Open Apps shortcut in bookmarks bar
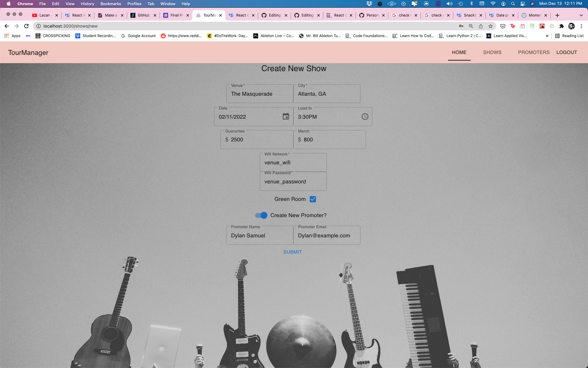Viewport: 588px width, 368px height. (12, 36)
